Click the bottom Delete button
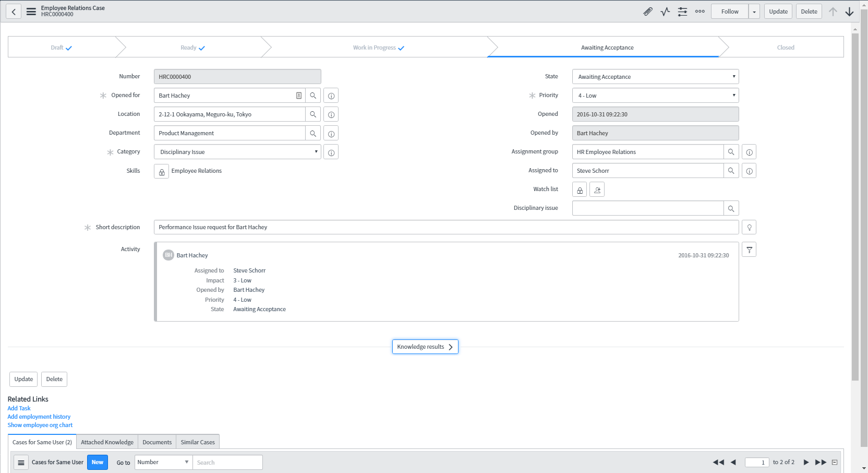Image resolution: width=868 pixels, height=473 pixels. pos(54,379)
